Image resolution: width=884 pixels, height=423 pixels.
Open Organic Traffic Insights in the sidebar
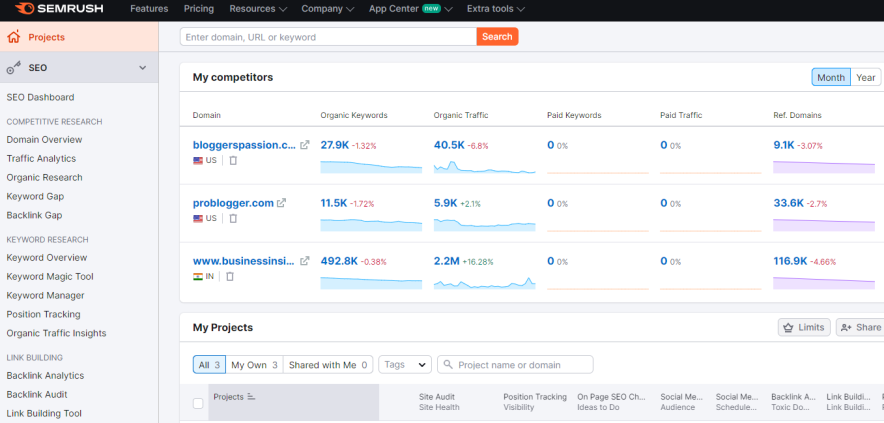[x=56, y=333]
